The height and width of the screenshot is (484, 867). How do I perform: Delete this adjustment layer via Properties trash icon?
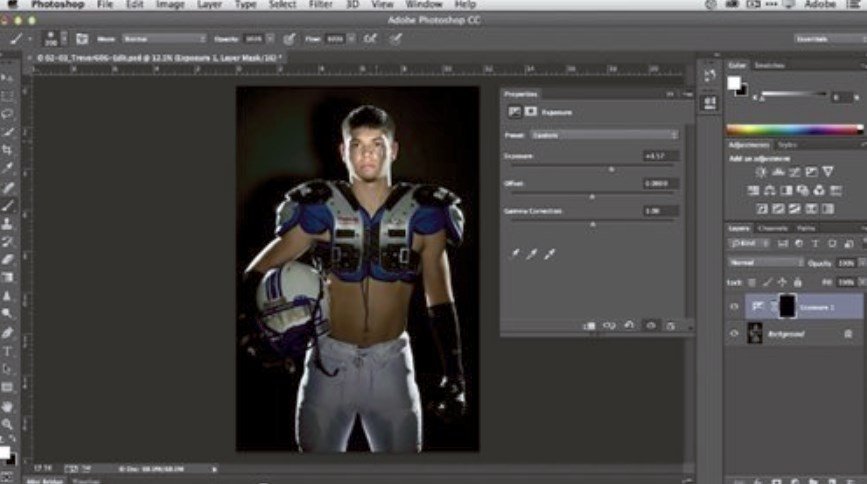coord(670,326)
